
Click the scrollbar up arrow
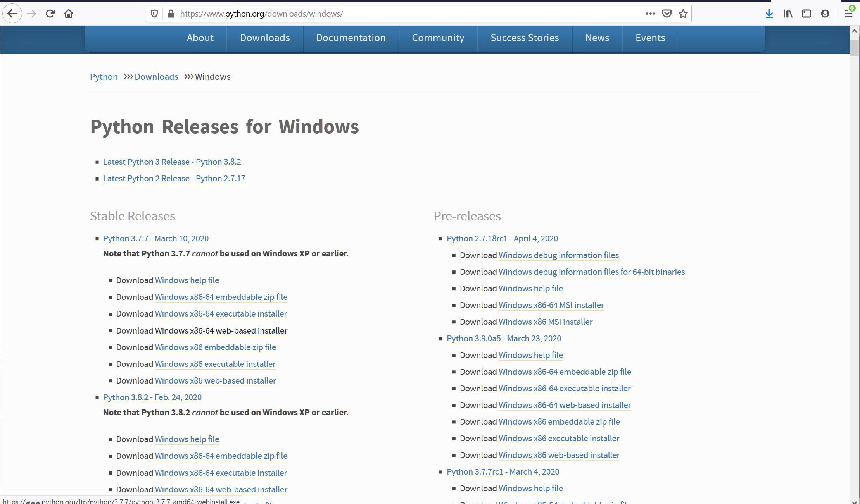855,31
